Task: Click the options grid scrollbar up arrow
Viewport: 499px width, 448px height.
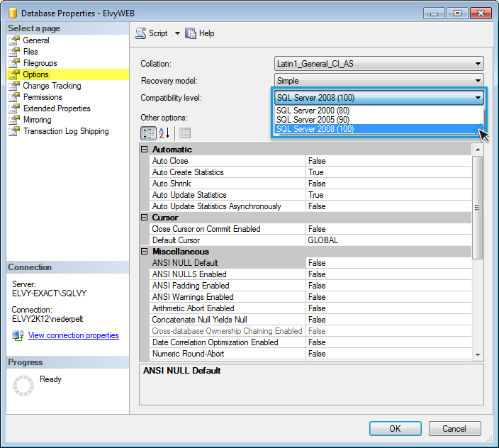Action: pyautogui.click(x=477, y=150)
